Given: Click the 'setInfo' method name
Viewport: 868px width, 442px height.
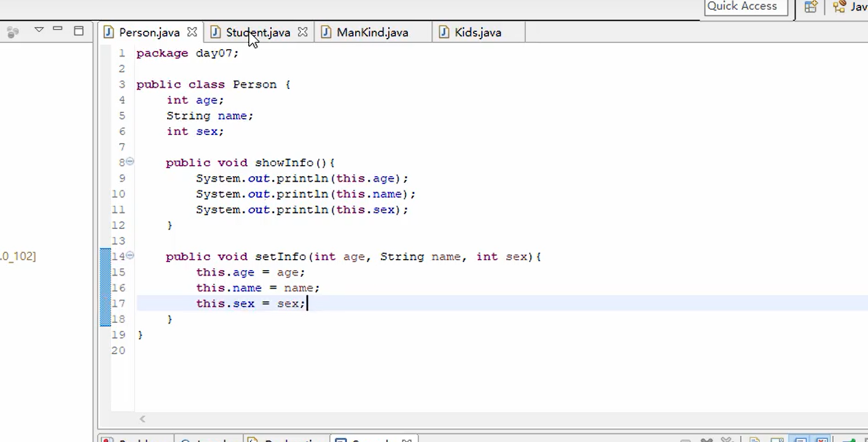Looking at the screenshot, I should (280, 257).
